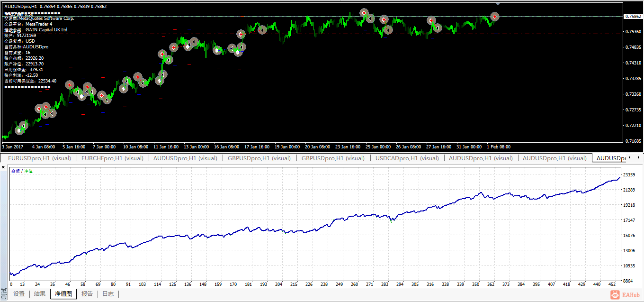Click time axis label 3 Jan 2017
The image size is (644, 302).
click(x=13, y=147)
